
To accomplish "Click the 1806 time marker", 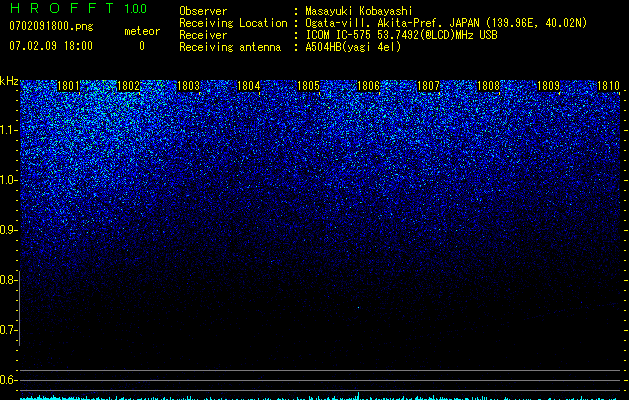I will point(368,86).
